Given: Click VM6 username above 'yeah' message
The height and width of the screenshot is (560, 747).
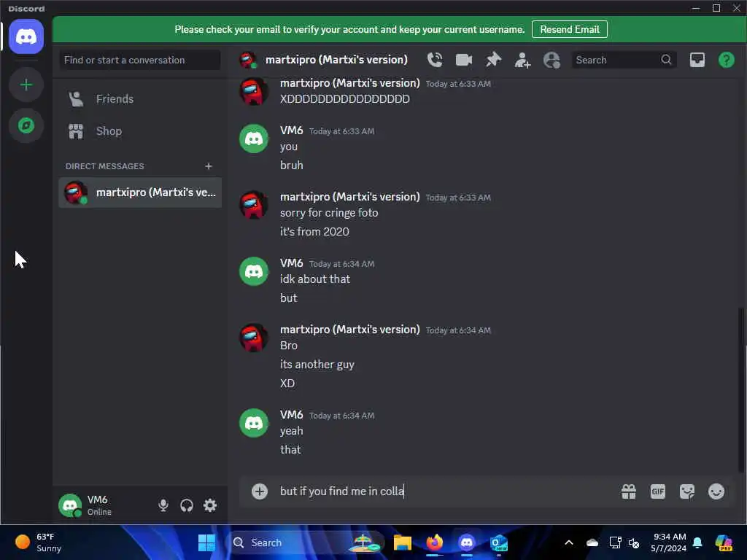Looking at the screenshot, I should (x=291, y=415).
